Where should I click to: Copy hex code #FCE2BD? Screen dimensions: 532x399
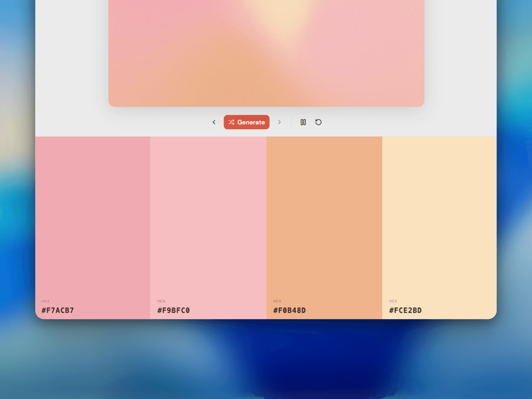click(405, 310)
